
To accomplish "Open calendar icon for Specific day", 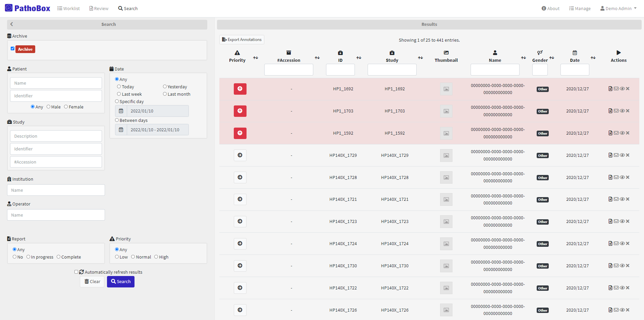I will (x=121, y=111).
